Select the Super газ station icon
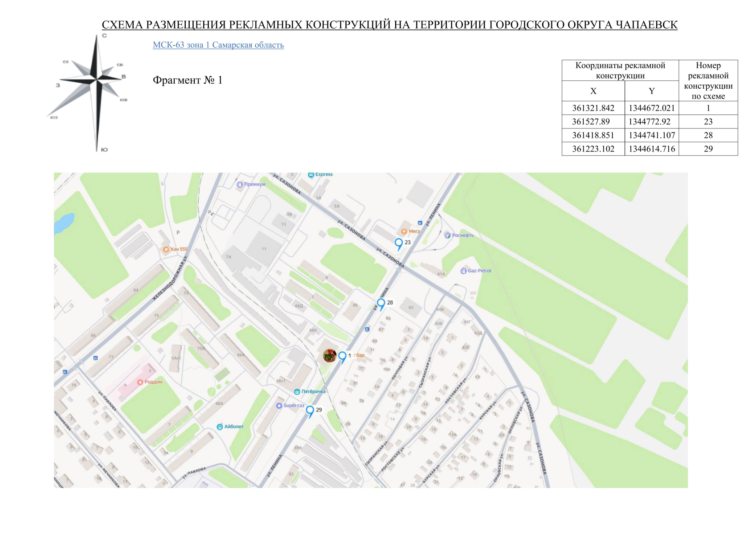Image resolution: width=756 pixels, height=535 pixels. 279,406
